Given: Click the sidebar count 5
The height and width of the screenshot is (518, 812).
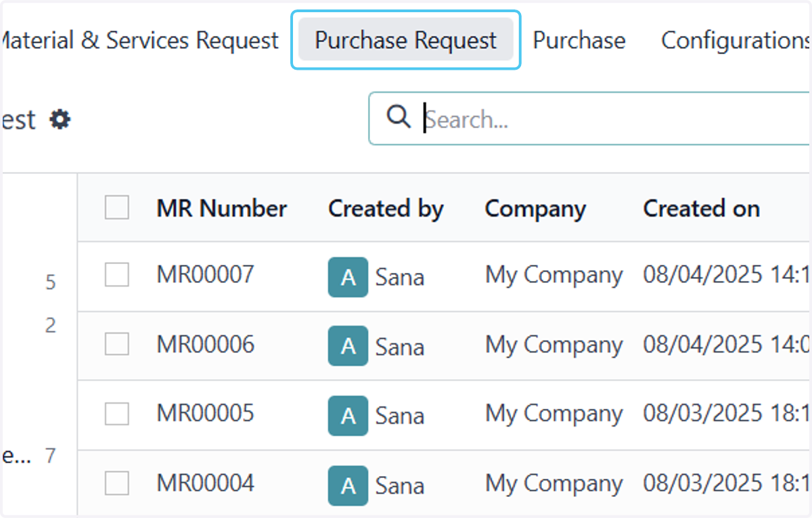Looking at the screenshot, I should click(51, 282).
